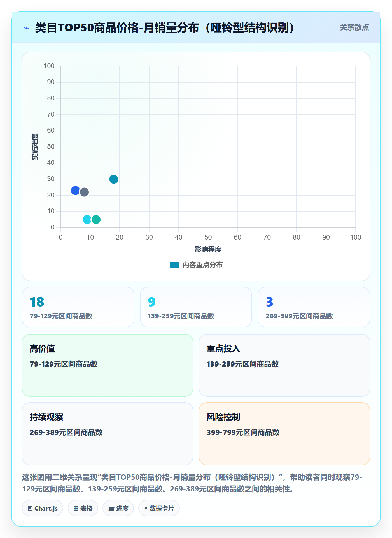
Task: Click the description paragraph starting 这张图用二维关系
Action: click(192, 483)
